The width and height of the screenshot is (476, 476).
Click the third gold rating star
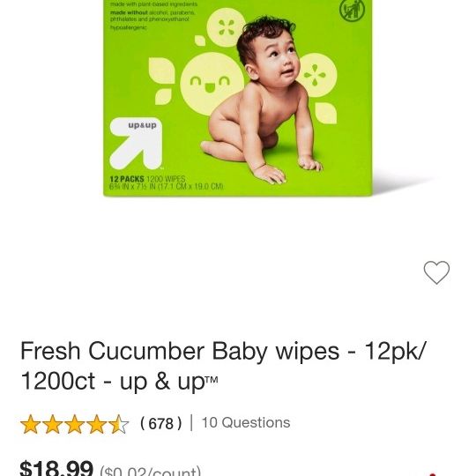(74, 424)
